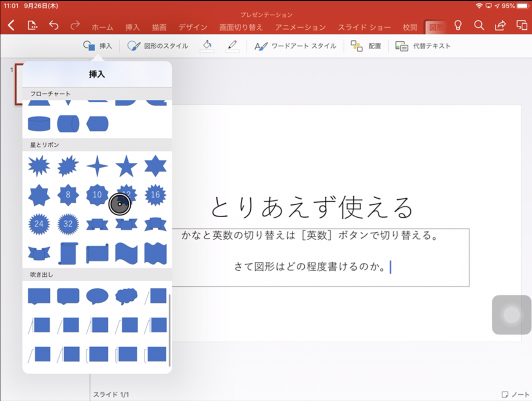
Task: Click the shape fill bucket icon
Action: [207, 46]
